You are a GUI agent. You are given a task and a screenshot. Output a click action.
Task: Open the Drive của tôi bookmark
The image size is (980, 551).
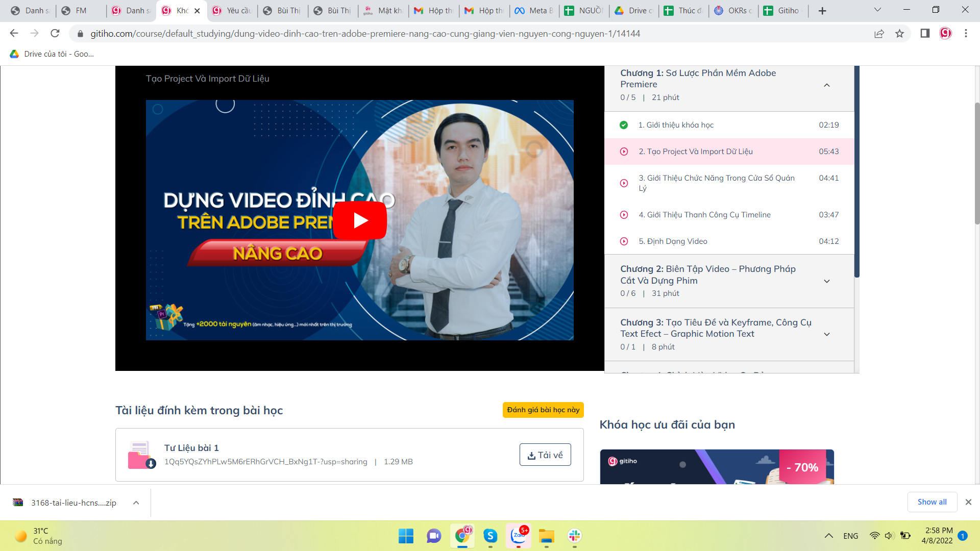[x=52, y=54]
